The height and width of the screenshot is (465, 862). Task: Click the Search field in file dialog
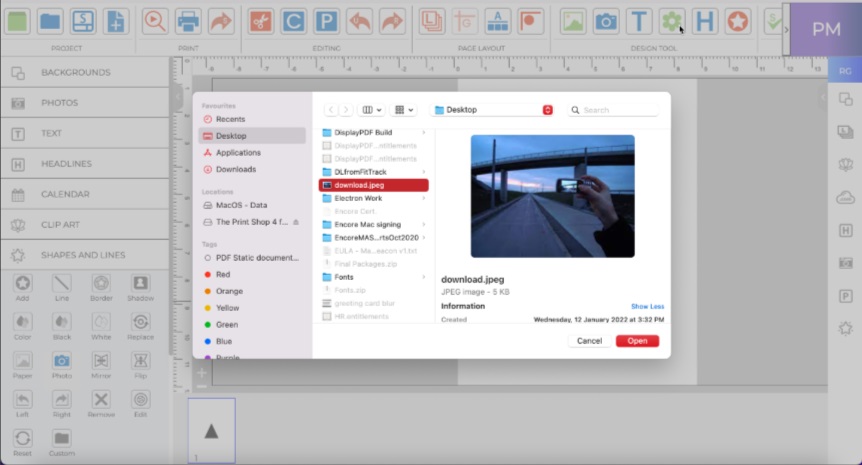614,110
